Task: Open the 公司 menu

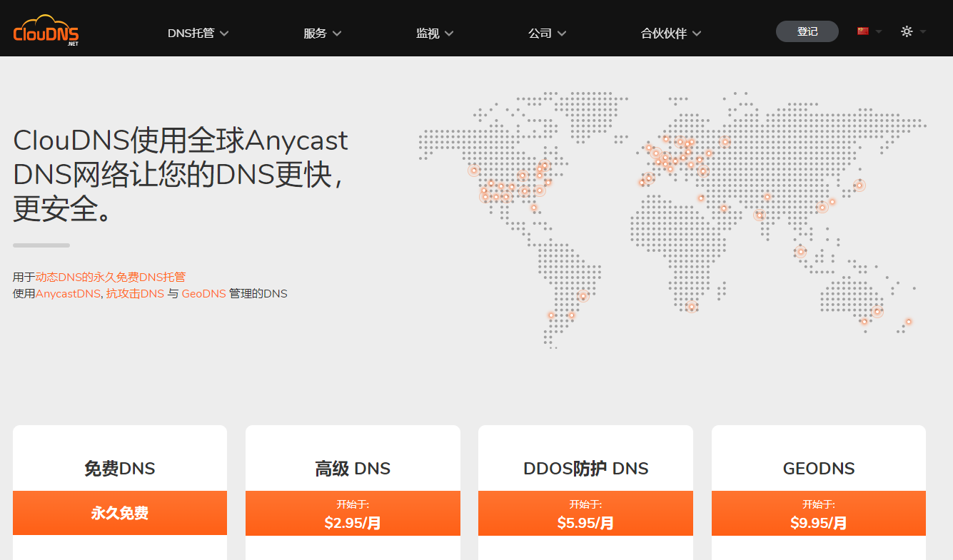Action: click(547, 33)
